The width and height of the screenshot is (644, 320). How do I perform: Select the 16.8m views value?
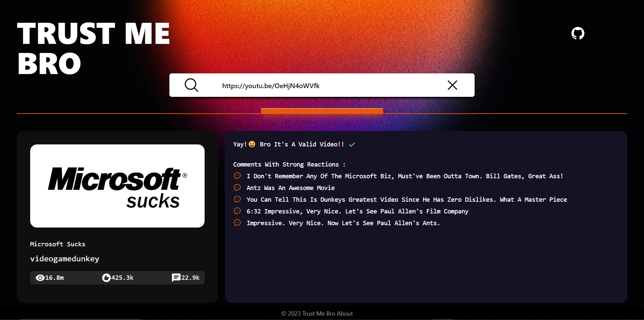click(x=55, y=278)
